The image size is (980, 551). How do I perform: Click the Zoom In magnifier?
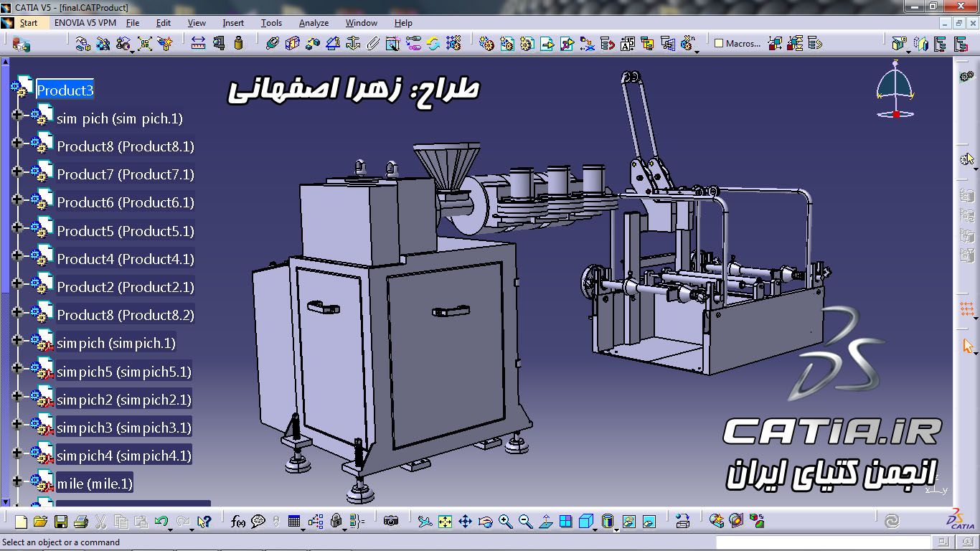(505, 522)
